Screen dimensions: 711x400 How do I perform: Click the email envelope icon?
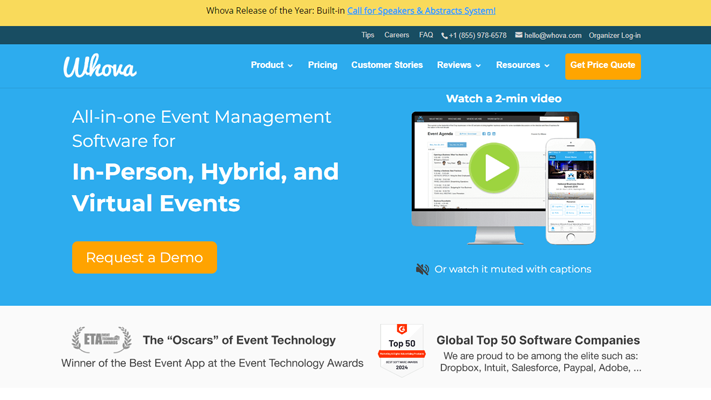pos(519,35)
